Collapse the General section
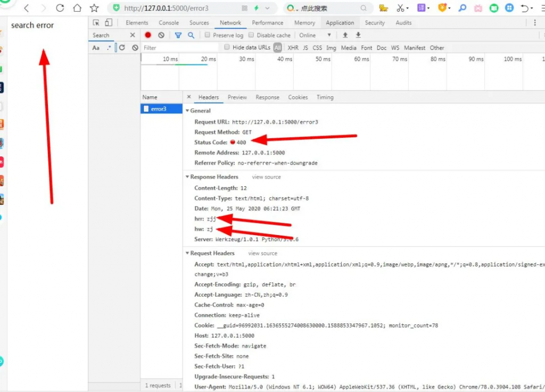Image resolution: width=545 pixels, height=392 pixels. click(x=187, y=111)
